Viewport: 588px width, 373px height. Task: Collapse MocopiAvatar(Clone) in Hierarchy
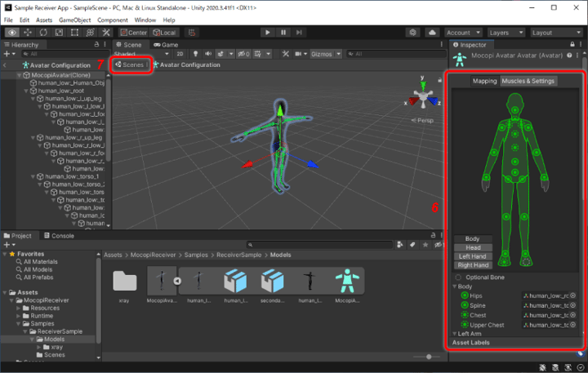[x=19, y=75]
